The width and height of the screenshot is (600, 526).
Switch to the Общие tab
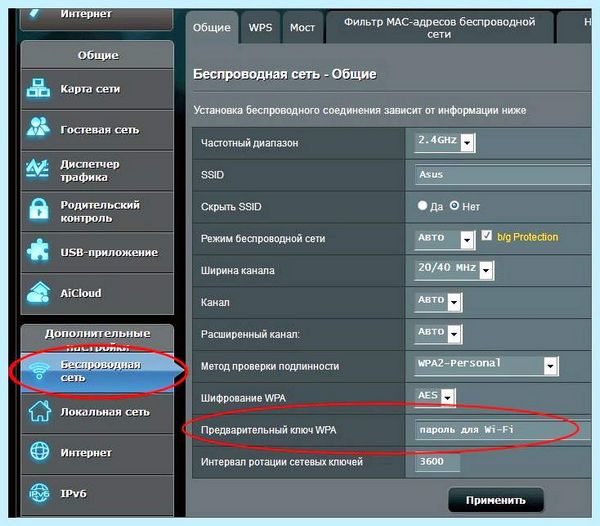click(x=212, y=28)
